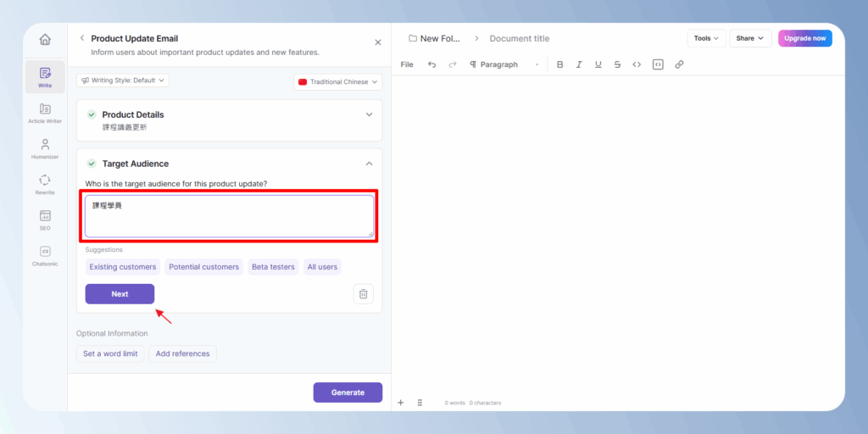Screen dimensions: 868x434
Task: Open the File menu
Action: click(x=407, y=64)
